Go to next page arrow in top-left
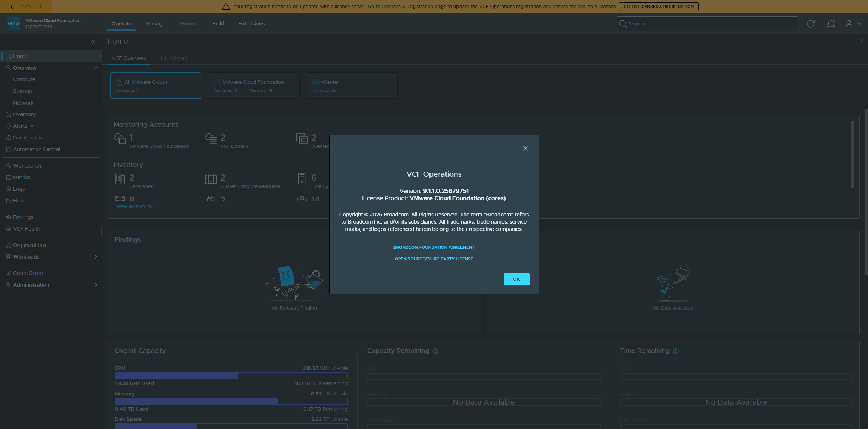The height and width of the screenshot is (429, 868). pos(41,7)
